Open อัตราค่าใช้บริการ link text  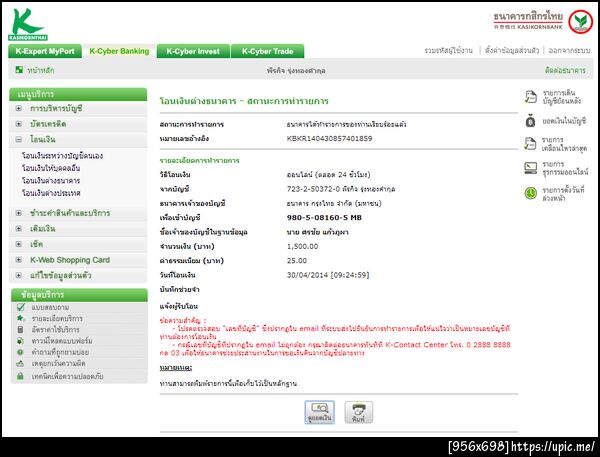(55, 329)
